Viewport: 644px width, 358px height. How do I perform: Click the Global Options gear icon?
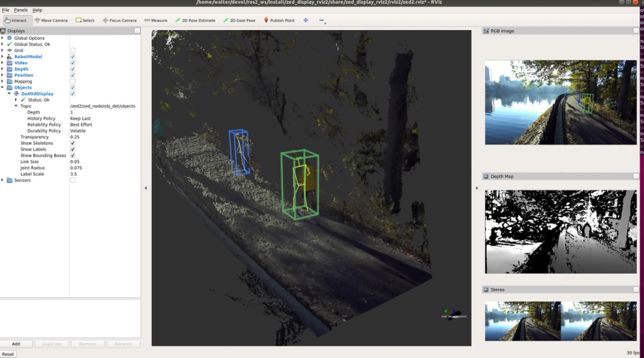point(10,38)
